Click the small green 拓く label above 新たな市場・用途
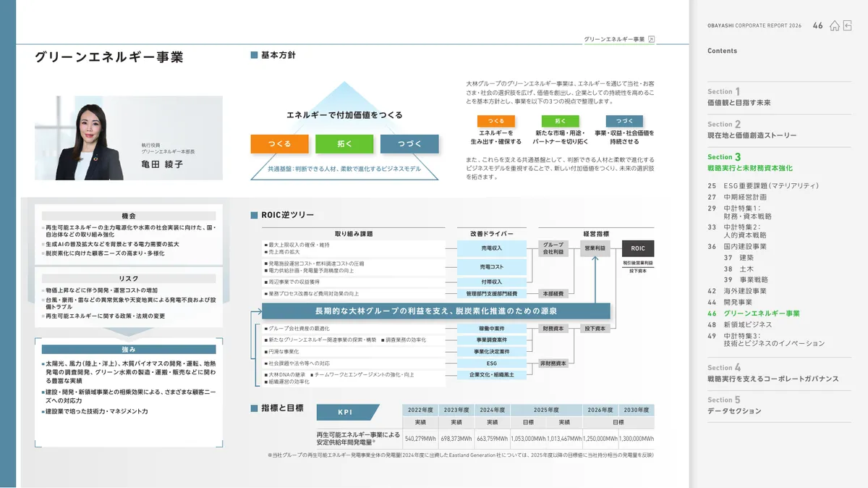This screenshot has height=488, width=868. [560, 122]
